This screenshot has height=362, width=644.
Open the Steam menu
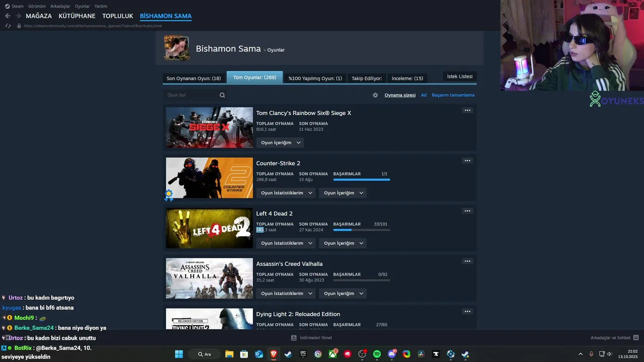(15, 6)
